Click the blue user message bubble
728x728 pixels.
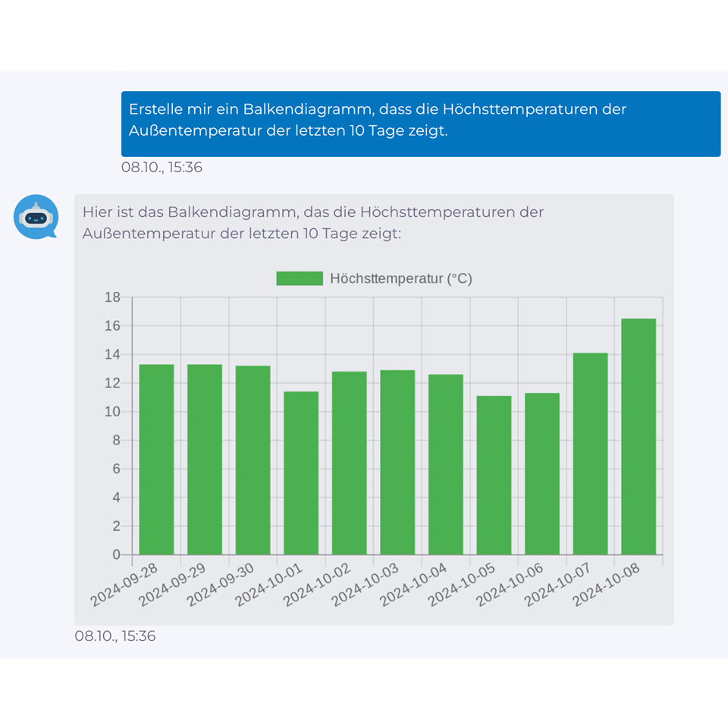420,124
